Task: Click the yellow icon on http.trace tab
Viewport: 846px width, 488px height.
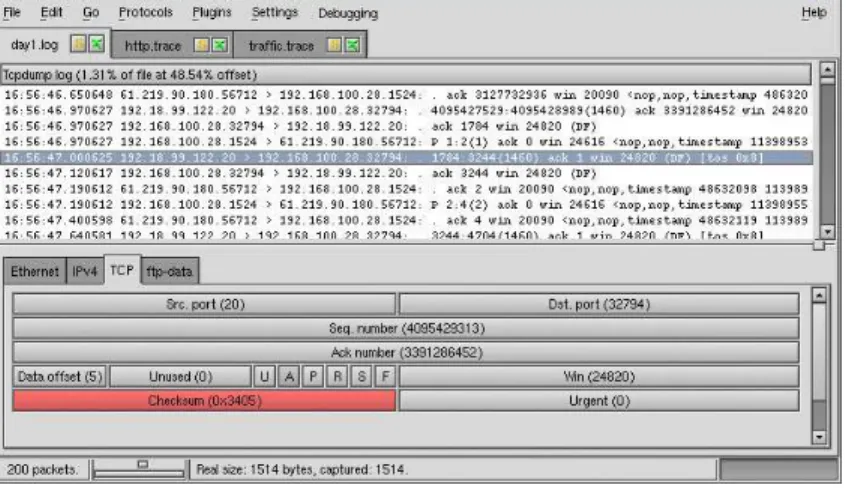Action: 201,45
